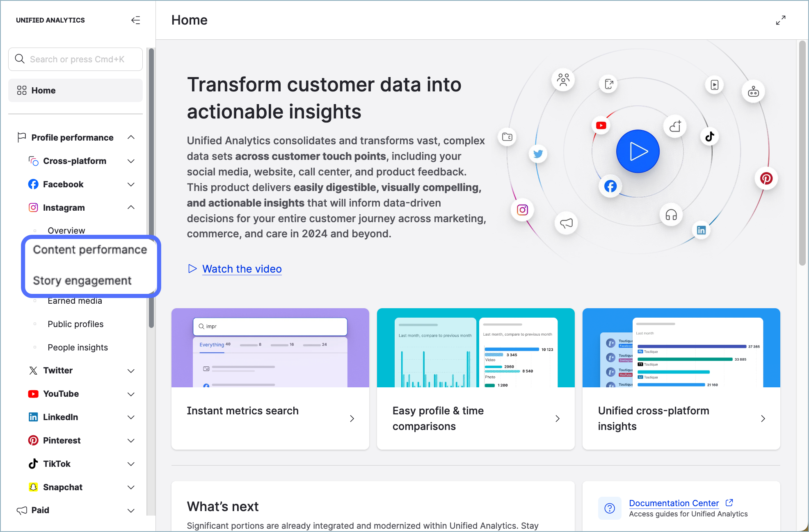This screenshot has height=532, width=809.
Task: Click the Home navigation icon
Action: point(21,90)
